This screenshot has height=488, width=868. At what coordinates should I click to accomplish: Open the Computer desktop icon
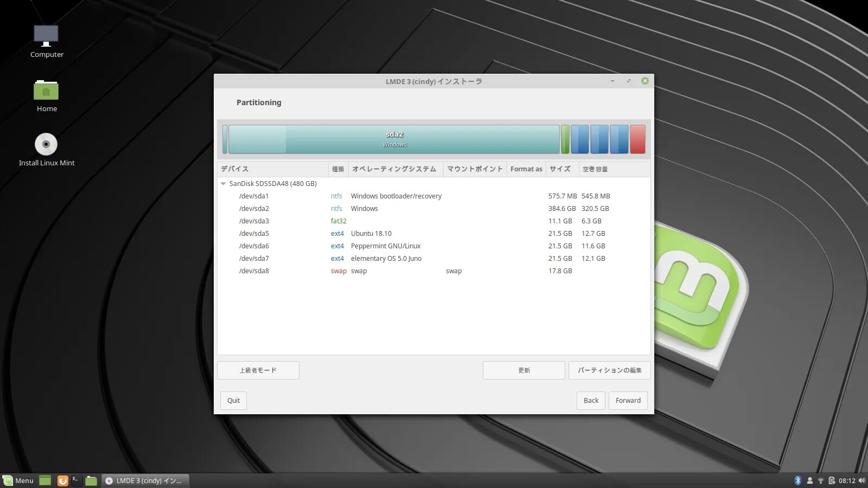click(x=47, y=41)
